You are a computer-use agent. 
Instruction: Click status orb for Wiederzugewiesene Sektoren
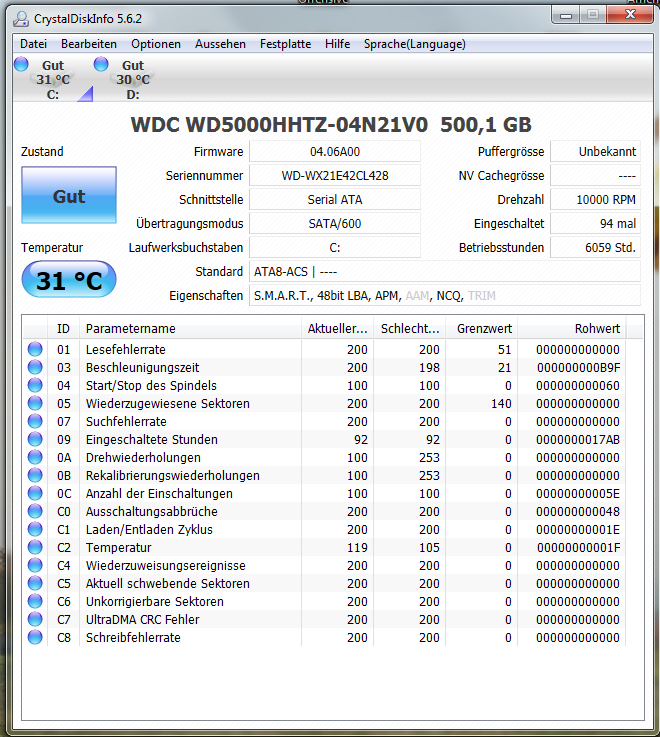point(35,403)
